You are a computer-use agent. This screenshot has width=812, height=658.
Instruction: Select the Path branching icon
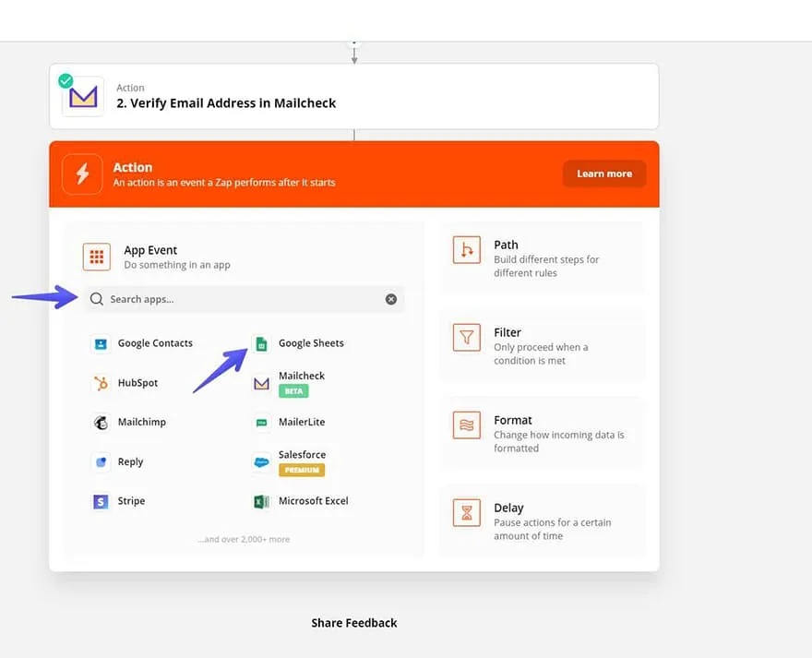pos(466,249)
